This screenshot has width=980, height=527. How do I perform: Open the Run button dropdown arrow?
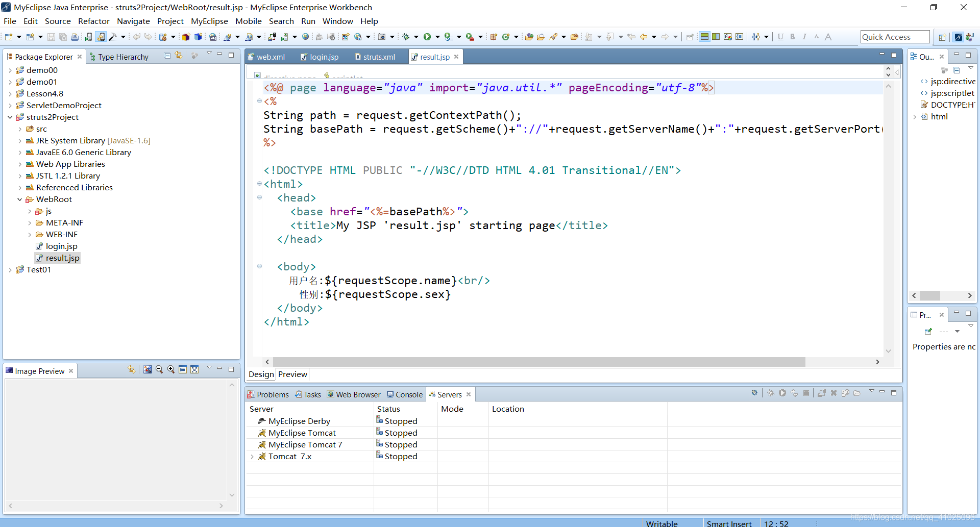(437, 37)
